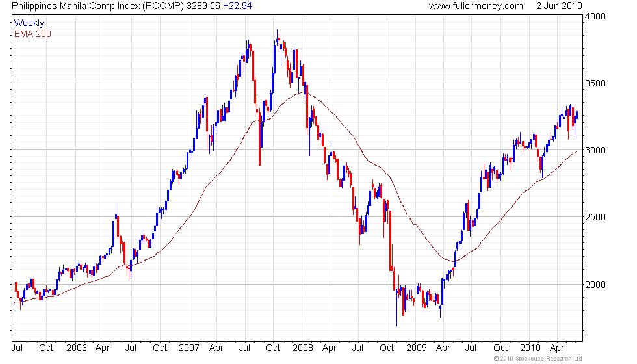637x364 pixels.
Task: Click the '2006' x-axis label
Action: [x=77, y=348]
